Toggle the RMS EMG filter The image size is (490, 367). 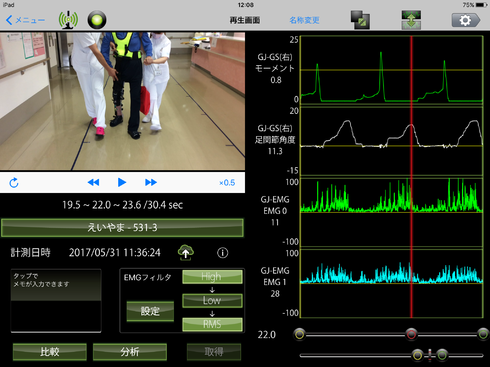(x=212, y=324)
